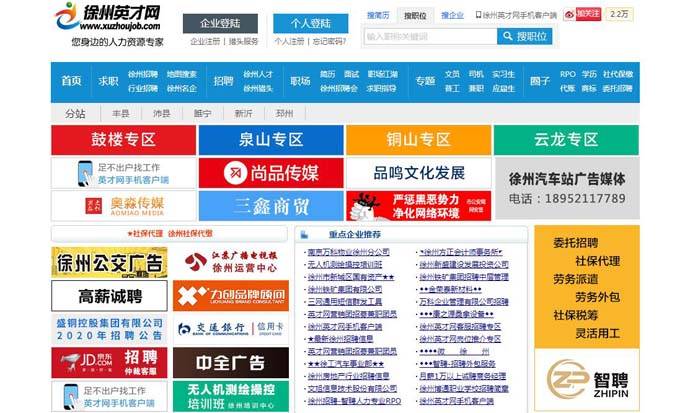The image size is (690, 413).
Task: Open the 沛县 sub-site link
Action: point(161,113)
